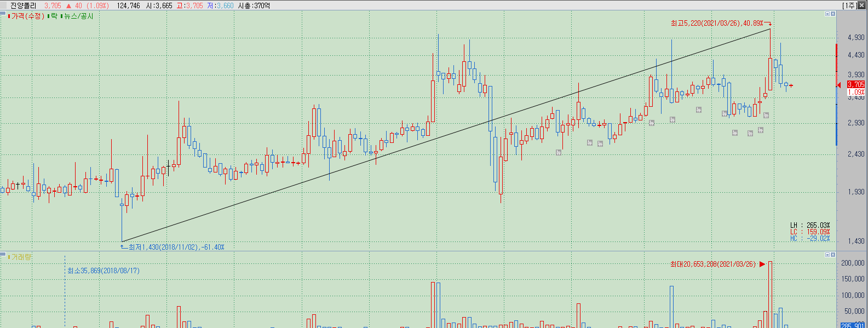Click current price 3,705 in header

tap(53, 5)
